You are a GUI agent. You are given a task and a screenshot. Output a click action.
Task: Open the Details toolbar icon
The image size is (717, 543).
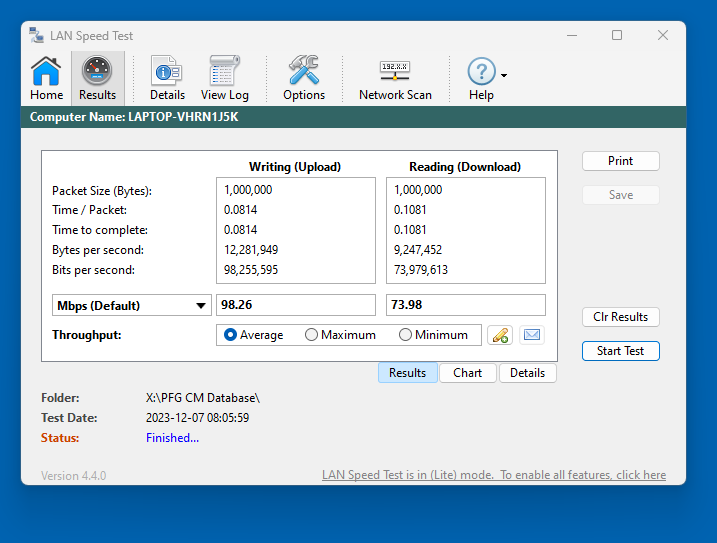click(167, 78)
